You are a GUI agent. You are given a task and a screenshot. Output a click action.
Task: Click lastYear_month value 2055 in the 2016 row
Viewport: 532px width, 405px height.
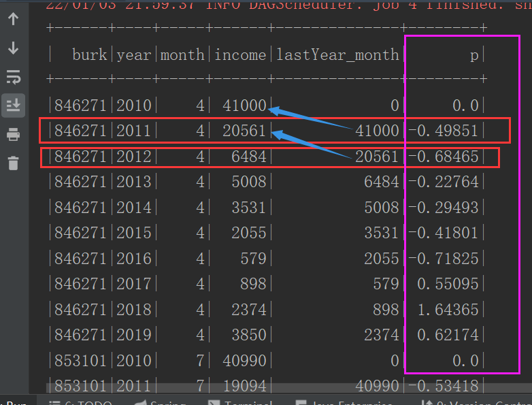[x=382, y=259]
